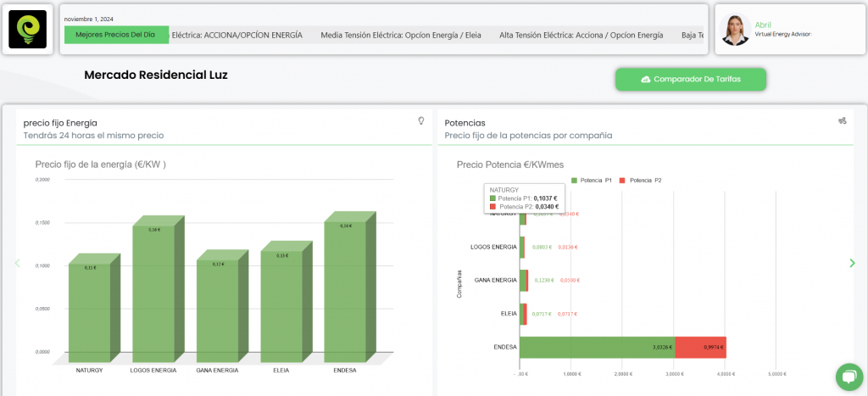Click Precio Potencia €/KWmes chart title
Image resolution: width=868 pixels, height=396 pixels.
[x=510, y=165]
